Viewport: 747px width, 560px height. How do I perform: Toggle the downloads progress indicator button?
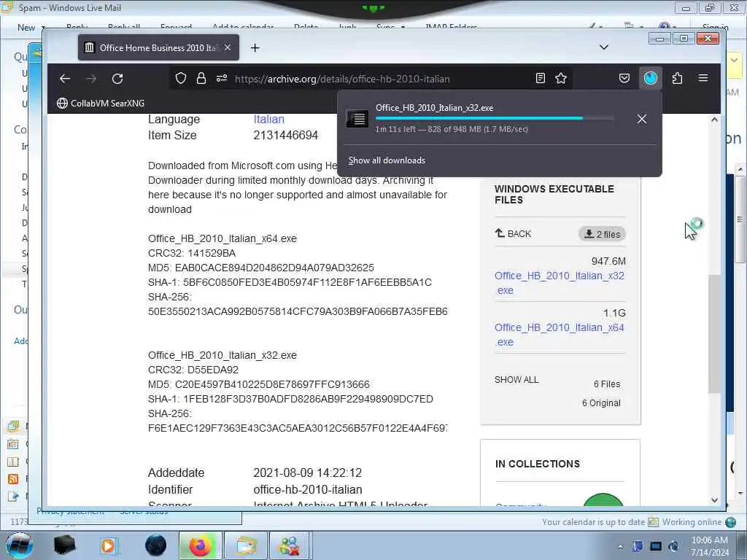[x=650, y=79]
